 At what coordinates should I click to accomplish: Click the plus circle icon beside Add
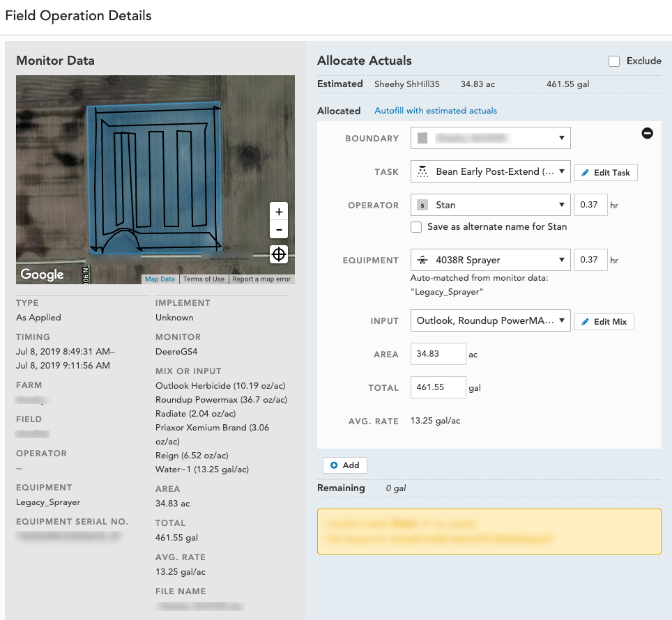tap(334, 465)
